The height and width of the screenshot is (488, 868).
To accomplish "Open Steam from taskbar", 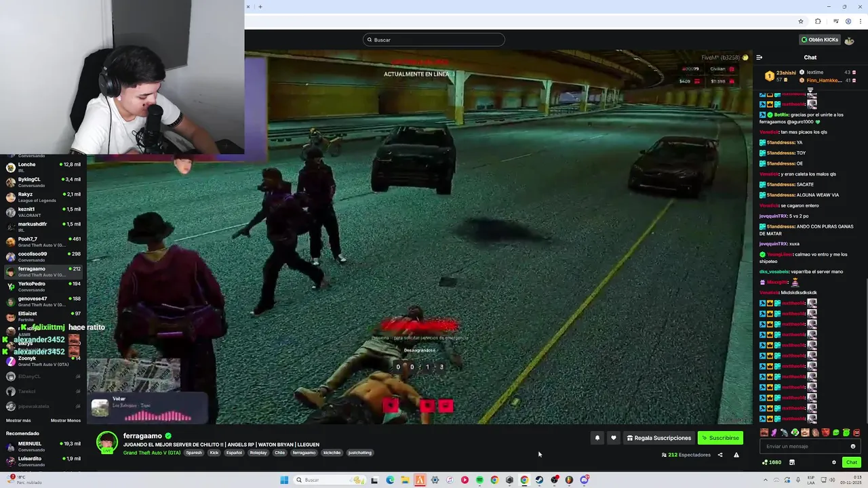I will click(539, 480).
